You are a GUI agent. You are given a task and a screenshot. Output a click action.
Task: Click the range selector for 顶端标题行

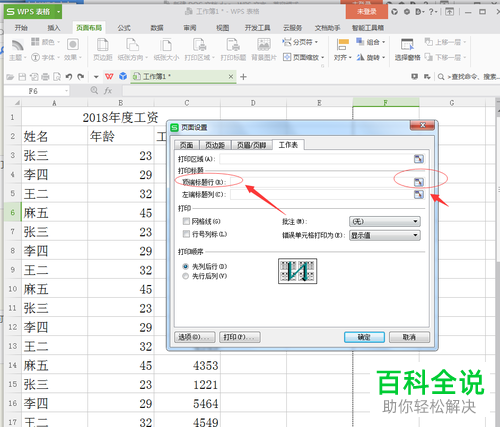click(x=419, y=182)
